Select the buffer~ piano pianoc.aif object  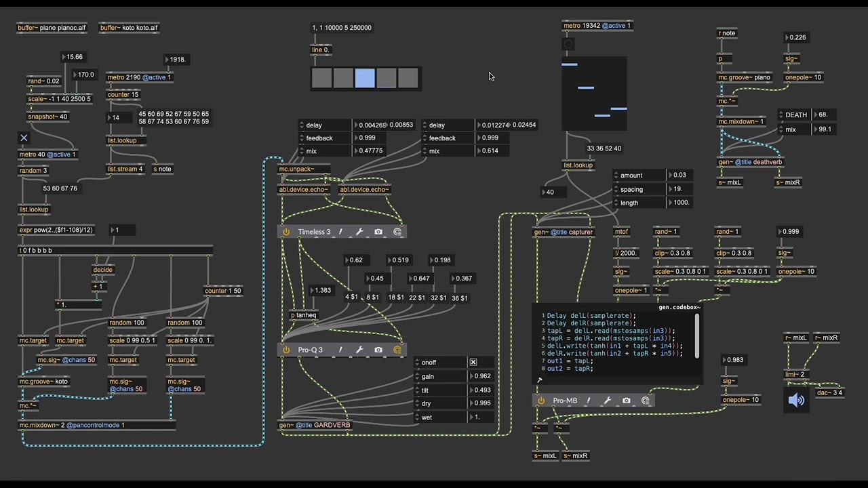coord(52,28)
